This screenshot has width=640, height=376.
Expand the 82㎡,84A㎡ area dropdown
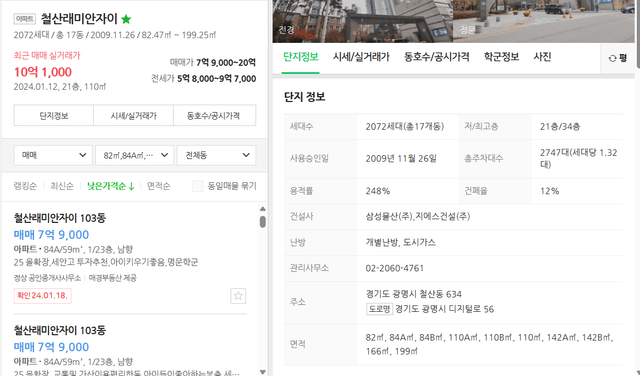(x=135, y=155)
